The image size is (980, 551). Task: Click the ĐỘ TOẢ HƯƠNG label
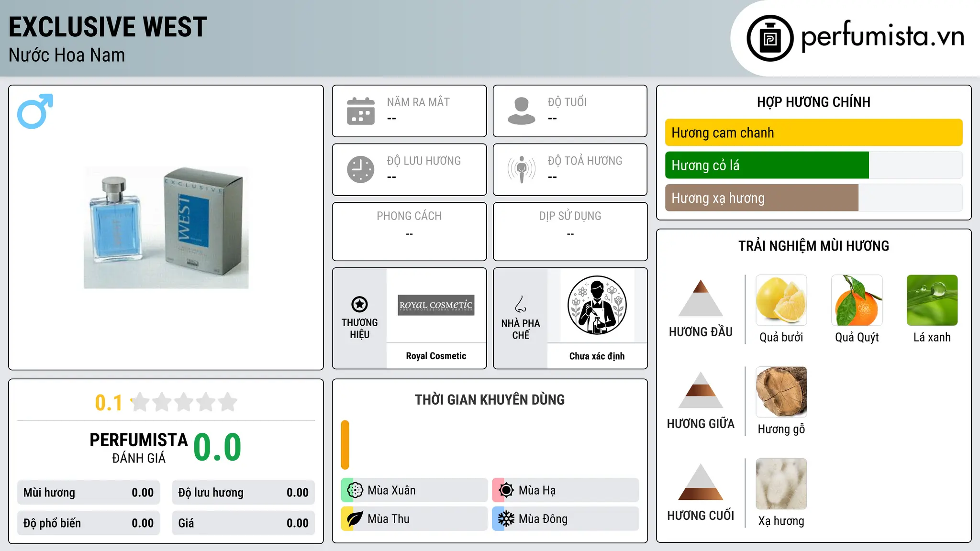(585, 161)
